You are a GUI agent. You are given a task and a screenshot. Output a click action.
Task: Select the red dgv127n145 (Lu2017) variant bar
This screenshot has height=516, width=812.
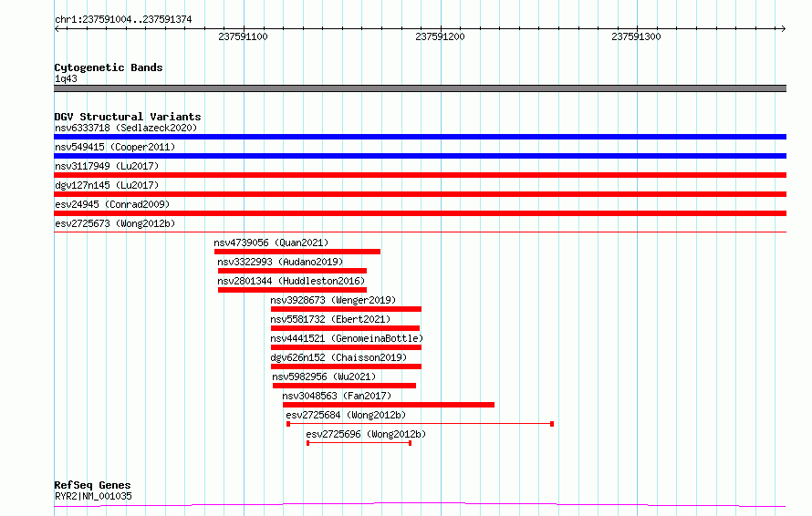[x=420, y=194]
